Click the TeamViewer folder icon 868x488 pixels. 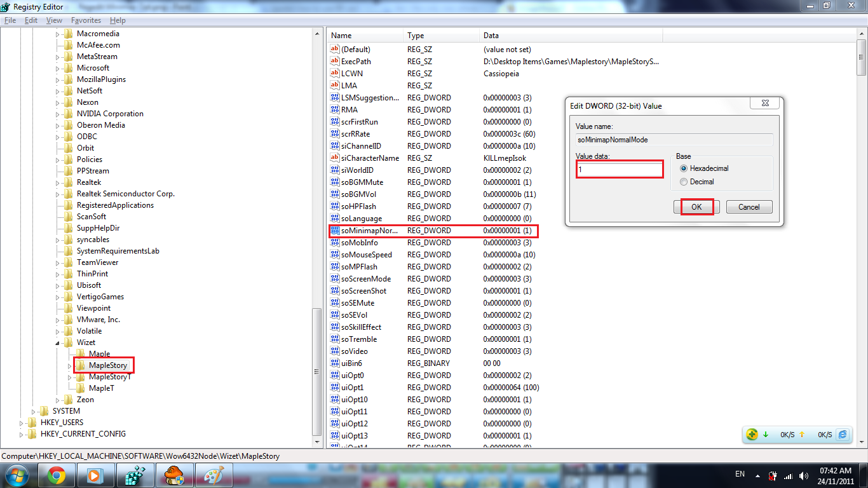pyautogui.click(x=69, y=262)
